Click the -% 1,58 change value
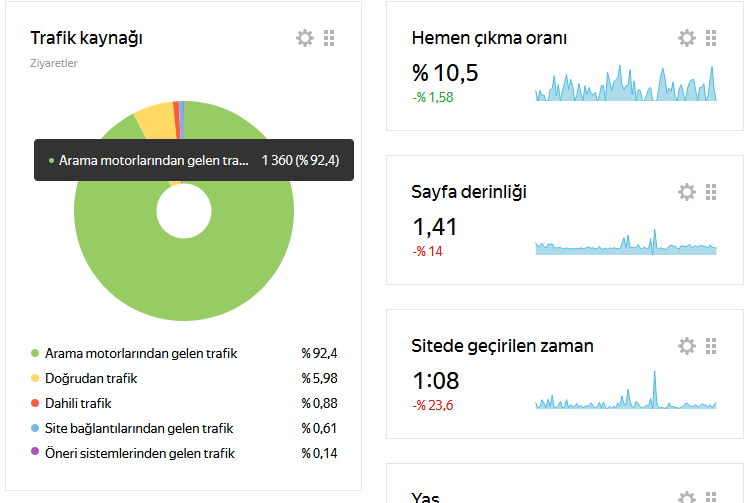This screenshot has height=503, width=752. 433,97
